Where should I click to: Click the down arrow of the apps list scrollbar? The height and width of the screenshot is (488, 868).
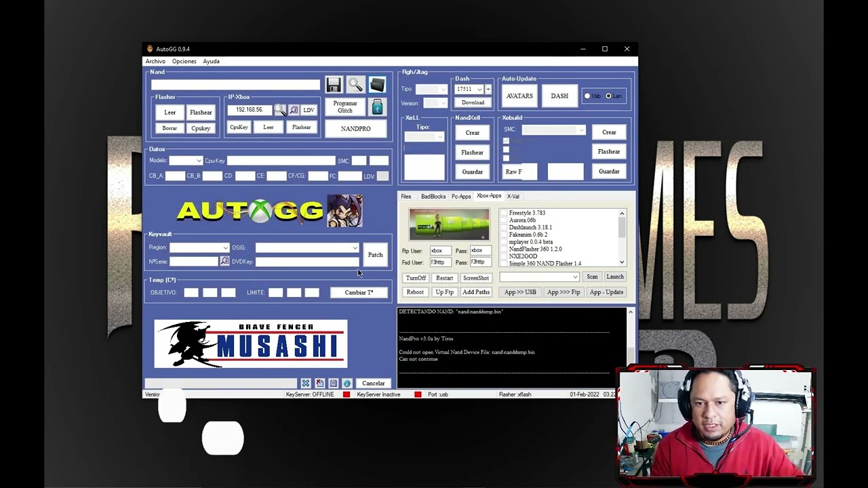pos(622,262)
